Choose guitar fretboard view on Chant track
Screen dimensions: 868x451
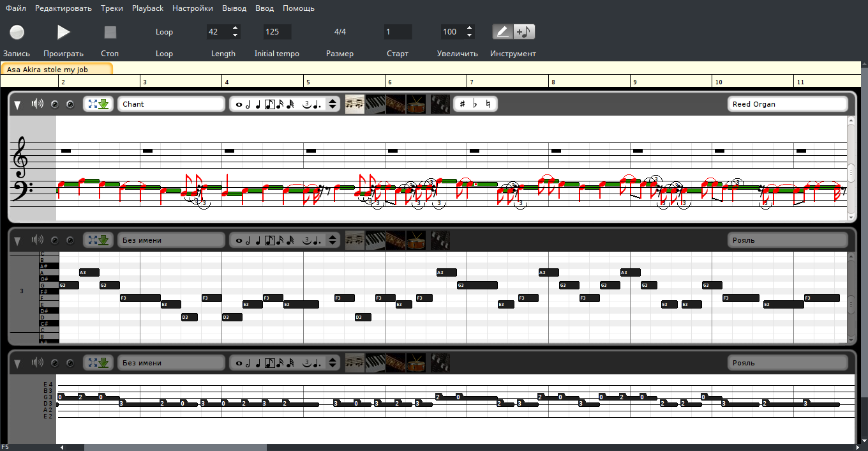click(396, 104)
